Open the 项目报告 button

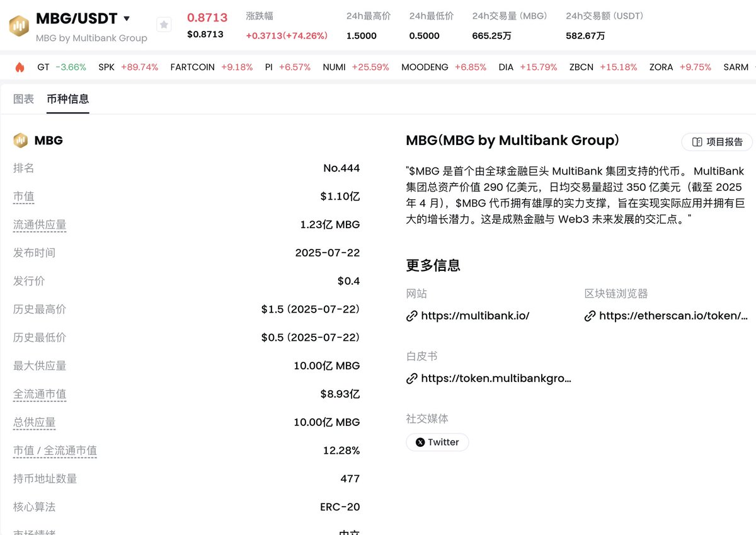coord(717,142)
